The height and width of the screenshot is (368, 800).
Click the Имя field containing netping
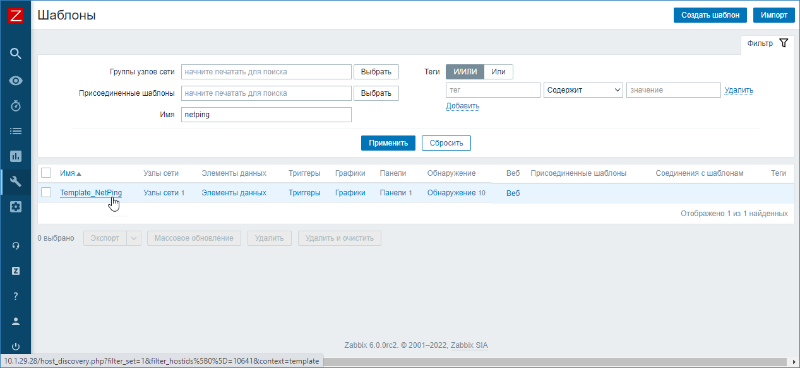tap(266, 115)
